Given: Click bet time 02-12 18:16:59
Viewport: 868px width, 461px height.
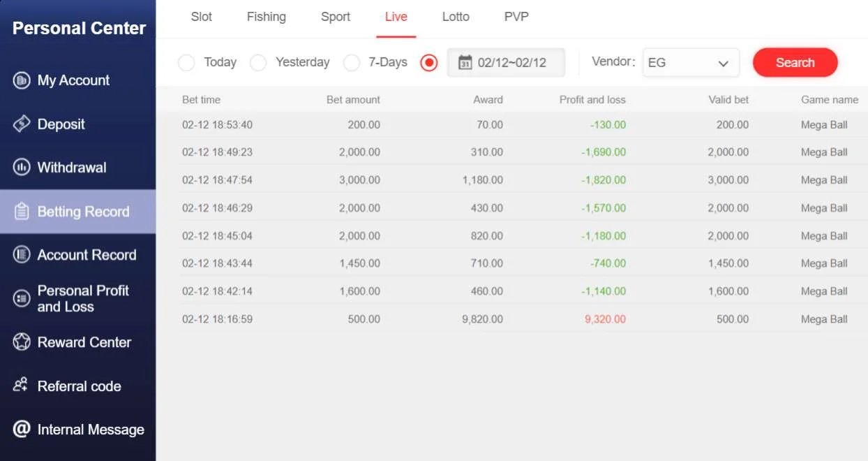Looking at the screenshot, I should 217,319.
